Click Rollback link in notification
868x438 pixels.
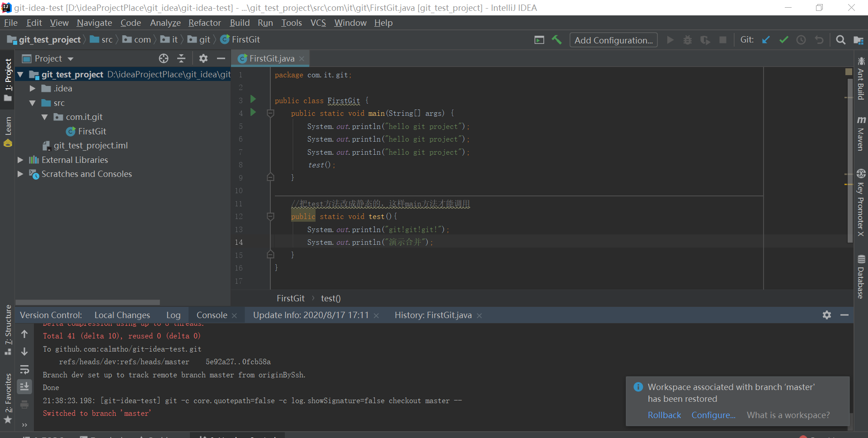(664, 415)
